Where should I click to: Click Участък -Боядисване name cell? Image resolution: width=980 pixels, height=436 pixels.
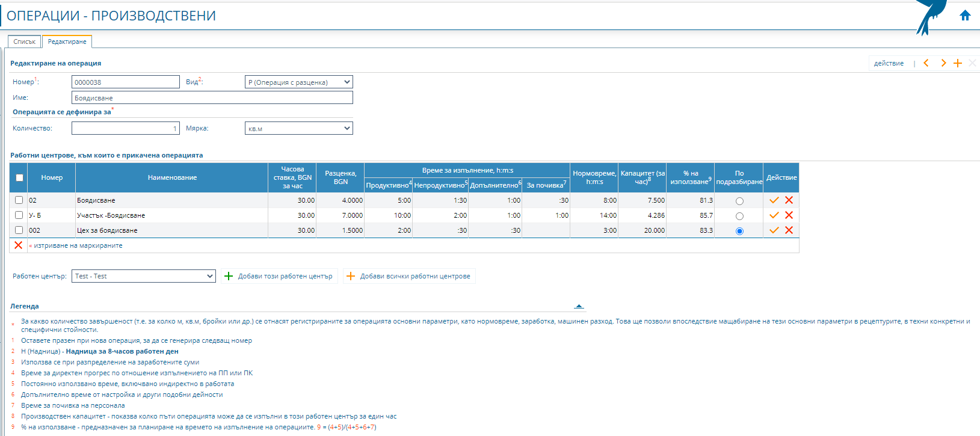tap(172, 215)
